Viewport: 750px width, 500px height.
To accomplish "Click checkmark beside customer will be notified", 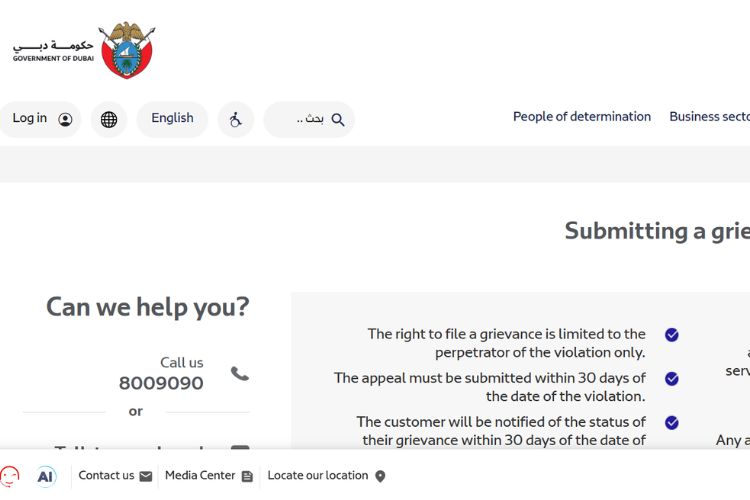I will (x=672, y=423).
